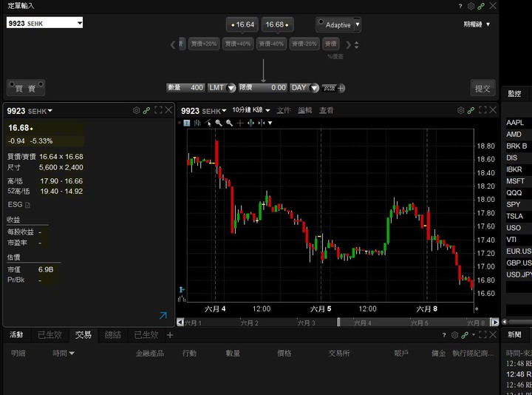
Task: Open LMT order type dropdown
Action: pyautogui.click(x=231, y=88)
